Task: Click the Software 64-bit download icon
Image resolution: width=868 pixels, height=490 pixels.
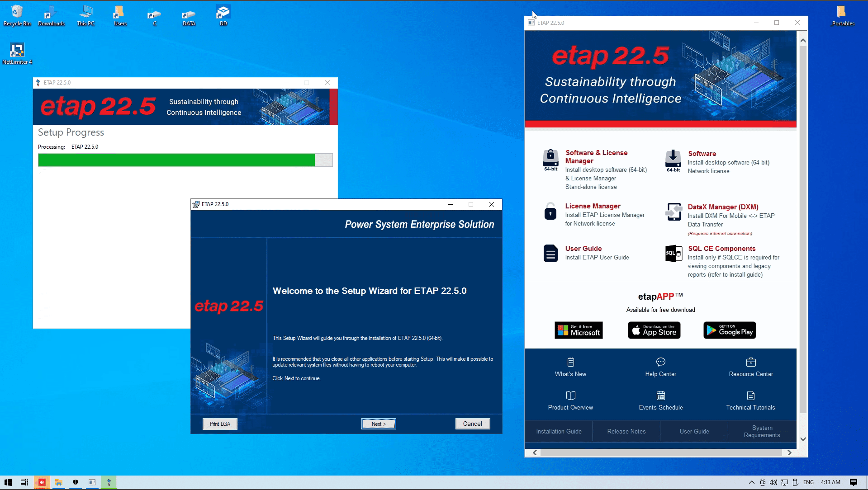Action: click(673, 159)
